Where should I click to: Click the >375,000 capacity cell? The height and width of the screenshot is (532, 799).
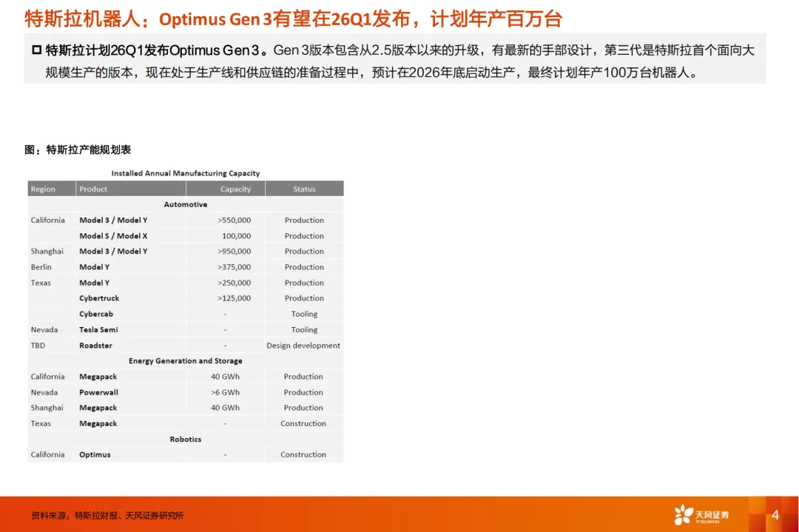click(x=235, y=267)
